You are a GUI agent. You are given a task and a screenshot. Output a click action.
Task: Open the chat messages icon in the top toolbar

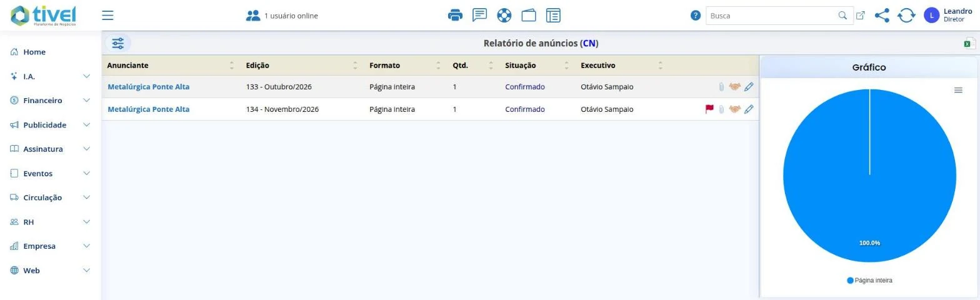[479, 16]
